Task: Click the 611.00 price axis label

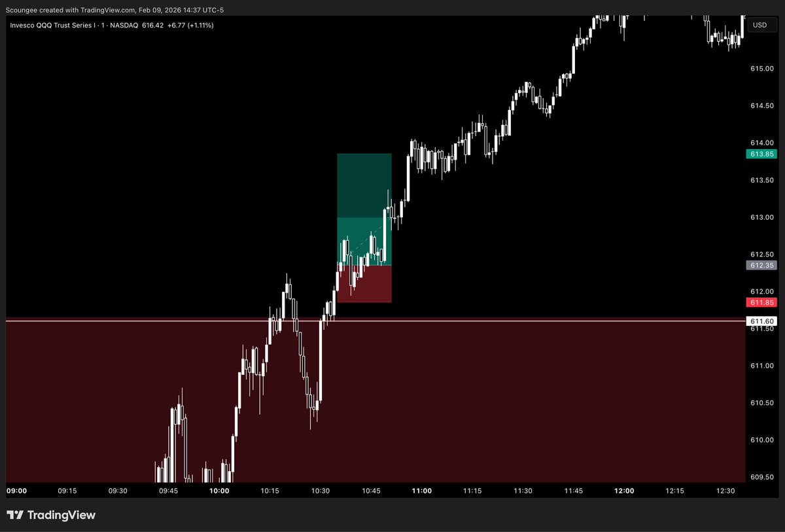Action: point(761,365)
